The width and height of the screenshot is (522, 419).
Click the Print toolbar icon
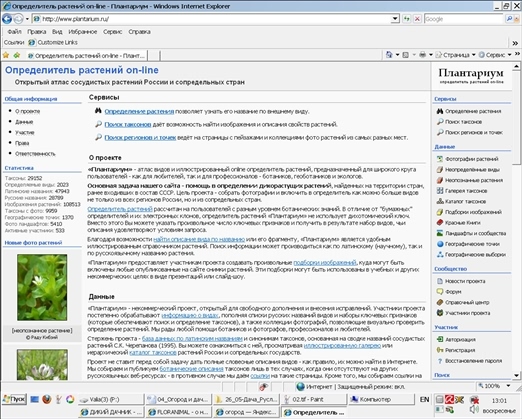[x=422, y=55]
